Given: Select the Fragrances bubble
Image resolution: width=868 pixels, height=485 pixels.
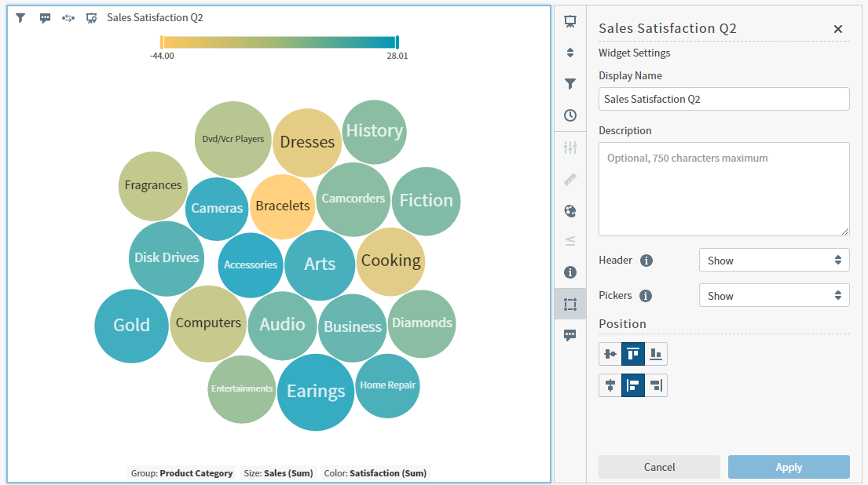Looking at the screenshot, I should tap(153, 186).
